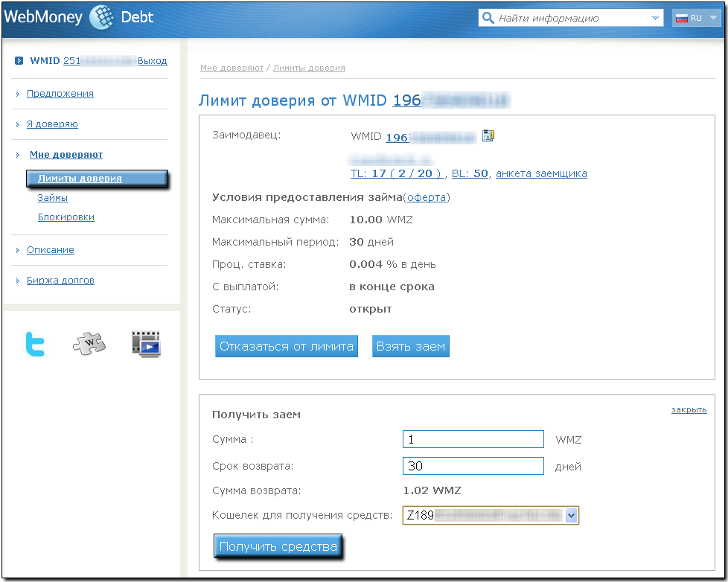This screenshot has width=728, height=582.
Task: Open the оферта link
Action: pyautogui.click(x=427, y=197)
